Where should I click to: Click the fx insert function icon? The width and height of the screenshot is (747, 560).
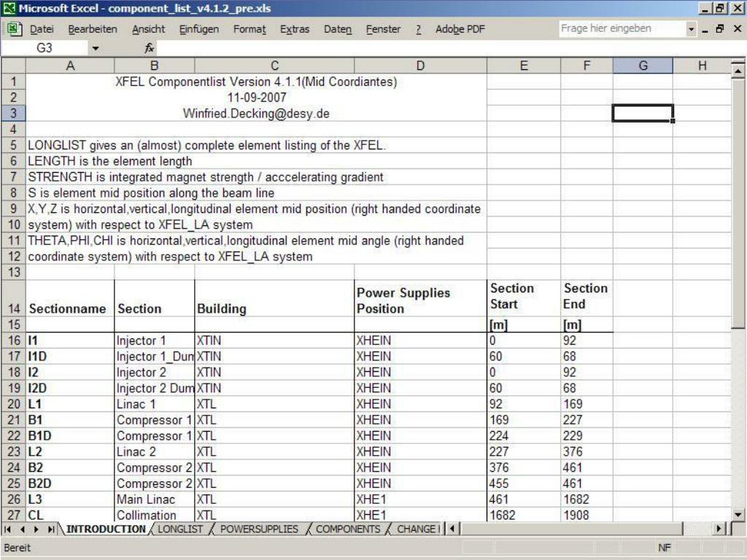[149, 47]
